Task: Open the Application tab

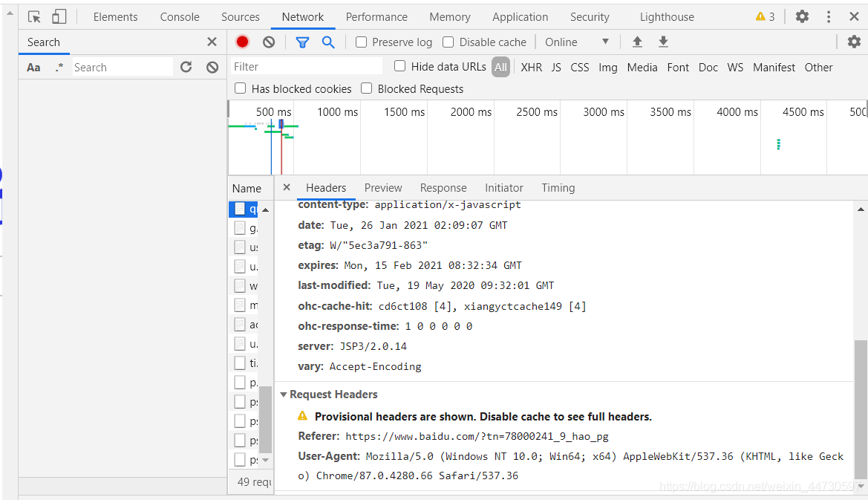Action: point(520,17)
